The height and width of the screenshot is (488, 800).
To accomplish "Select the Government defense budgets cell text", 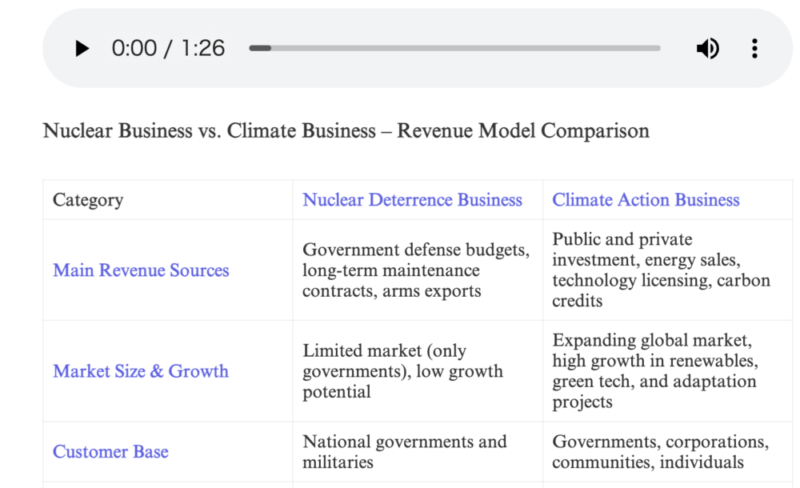I will coord(416,270).
